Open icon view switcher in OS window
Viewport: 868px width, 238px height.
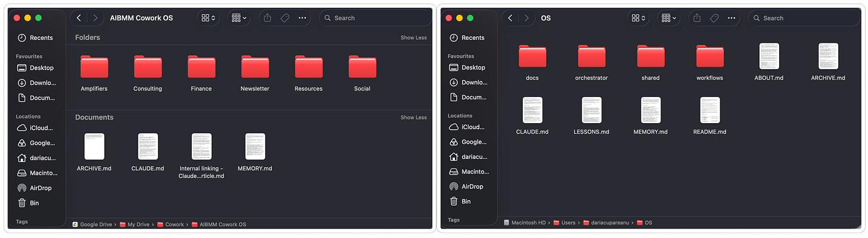coord(638,18)
